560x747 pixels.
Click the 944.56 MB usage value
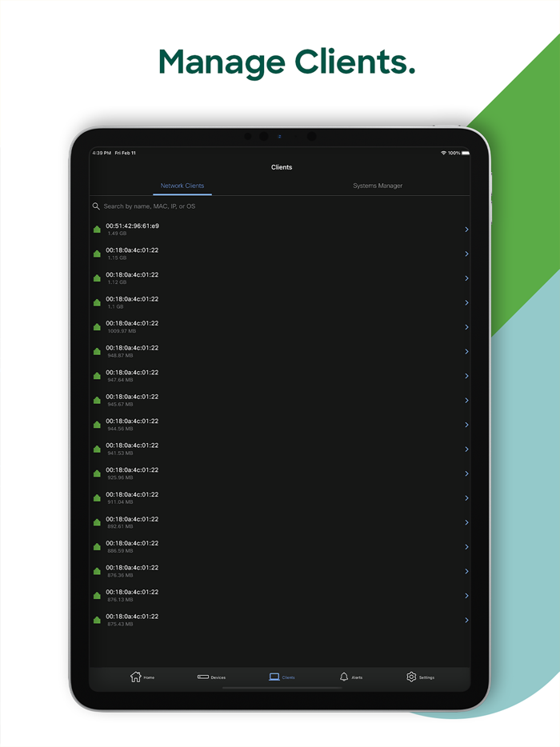pos(120,429)
